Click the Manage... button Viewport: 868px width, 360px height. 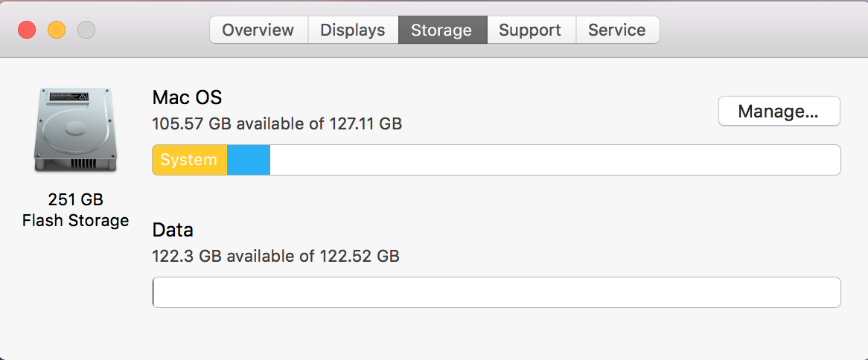[x=779, y=112]
